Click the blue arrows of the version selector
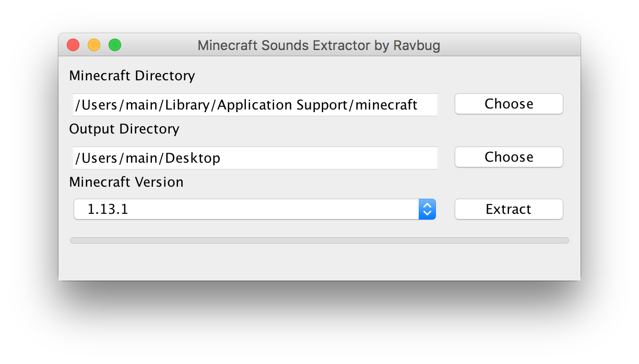 click(427, 210)
